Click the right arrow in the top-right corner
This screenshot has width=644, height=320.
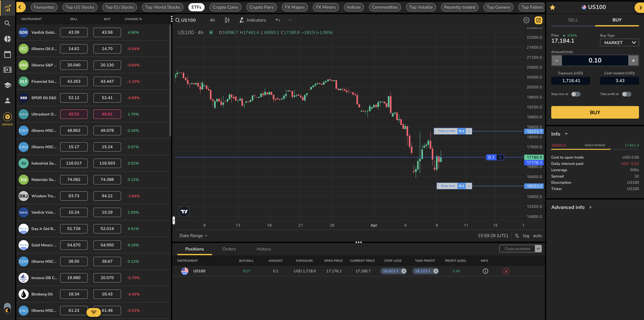[640, 8]
